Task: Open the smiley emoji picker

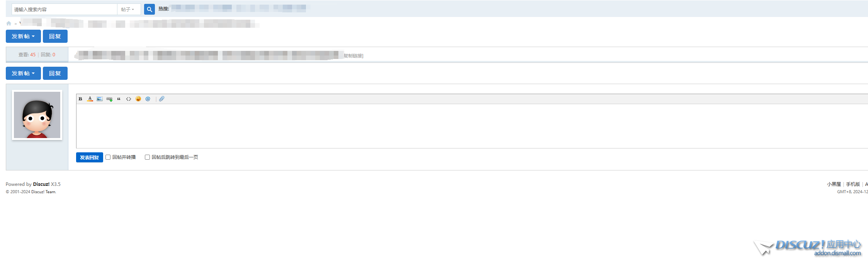Action: [138, 99]
